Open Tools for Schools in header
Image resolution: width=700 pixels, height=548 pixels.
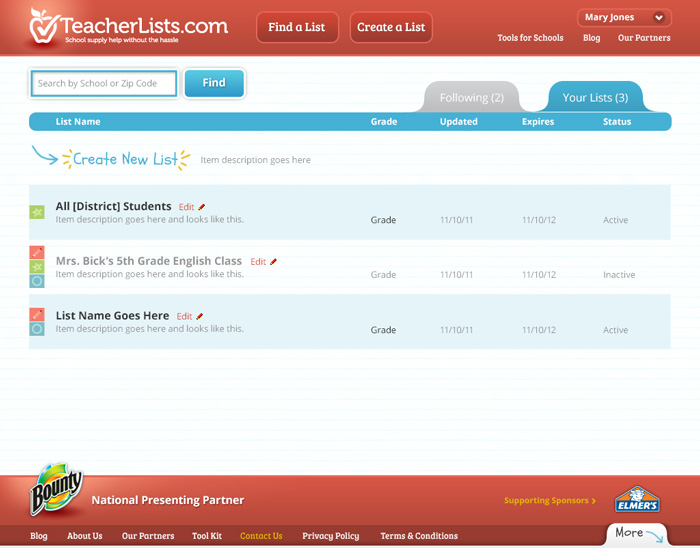530,38
